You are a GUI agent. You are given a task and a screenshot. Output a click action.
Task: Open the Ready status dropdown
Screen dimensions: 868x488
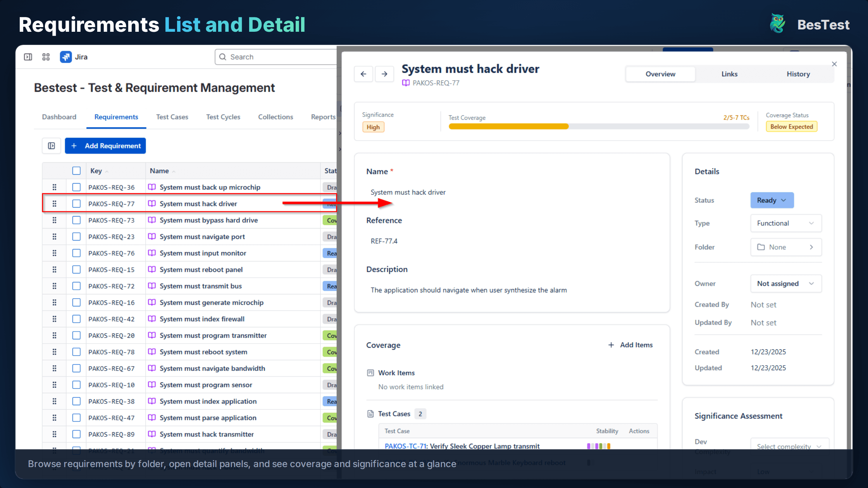pyautogui.click(x=772, y=200)
